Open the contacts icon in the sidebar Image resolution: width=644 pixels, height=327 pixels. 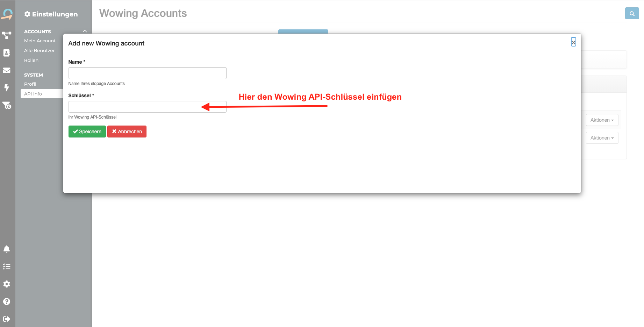7,53
